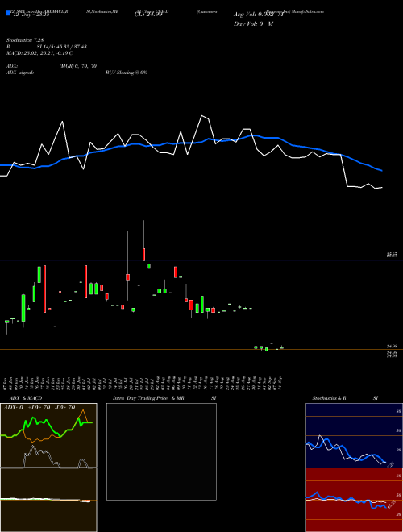403x532 pixels.
Task: Click the blue 12 Day SMA legend square
Action: click(x=8, y=13)
